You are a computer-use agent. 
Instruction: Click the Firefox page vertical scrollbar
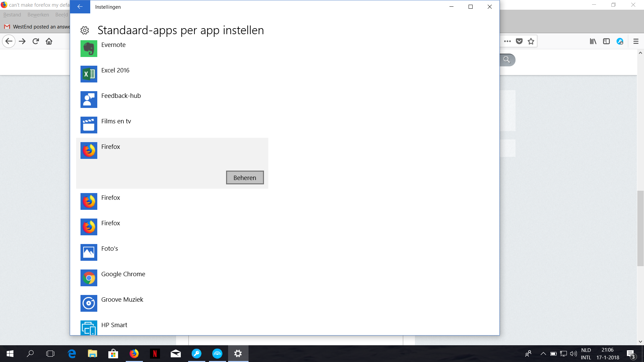click(x=640, y=228)
